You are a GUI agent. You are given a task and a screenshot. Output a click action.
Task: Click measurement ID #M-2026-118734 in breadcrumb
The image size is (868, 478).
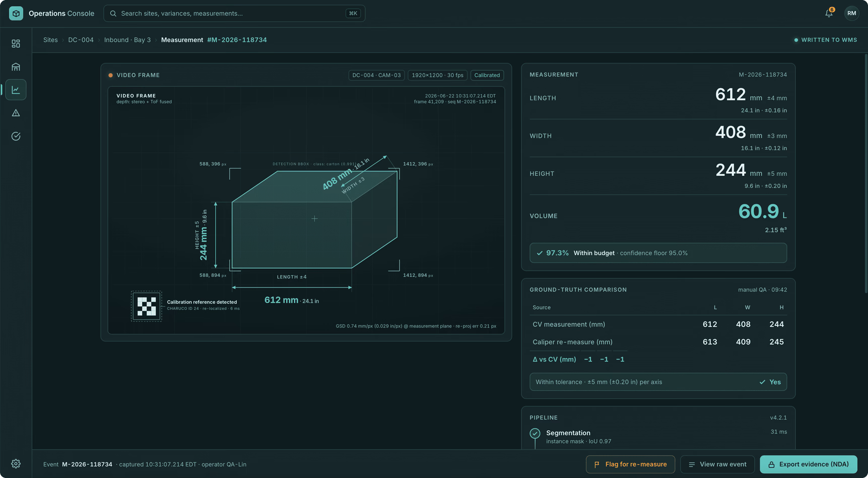click(237, 40)
